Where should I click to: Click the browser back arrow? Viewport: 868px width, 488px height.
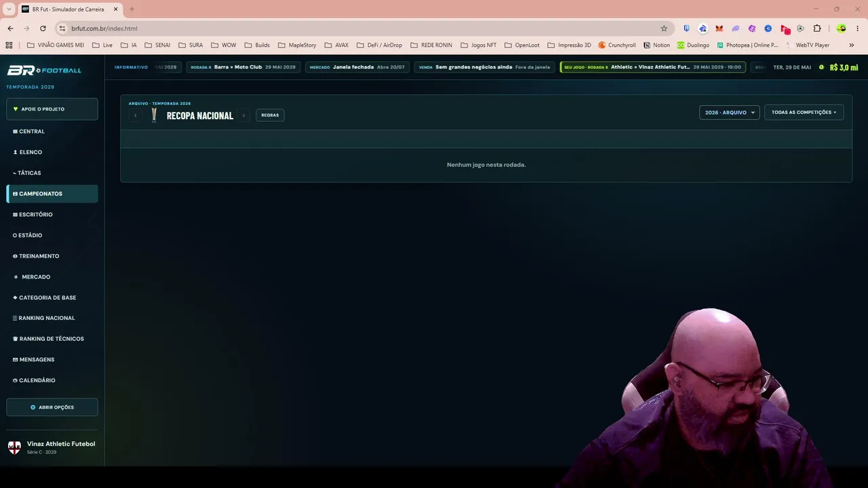[x=10, y=28]
